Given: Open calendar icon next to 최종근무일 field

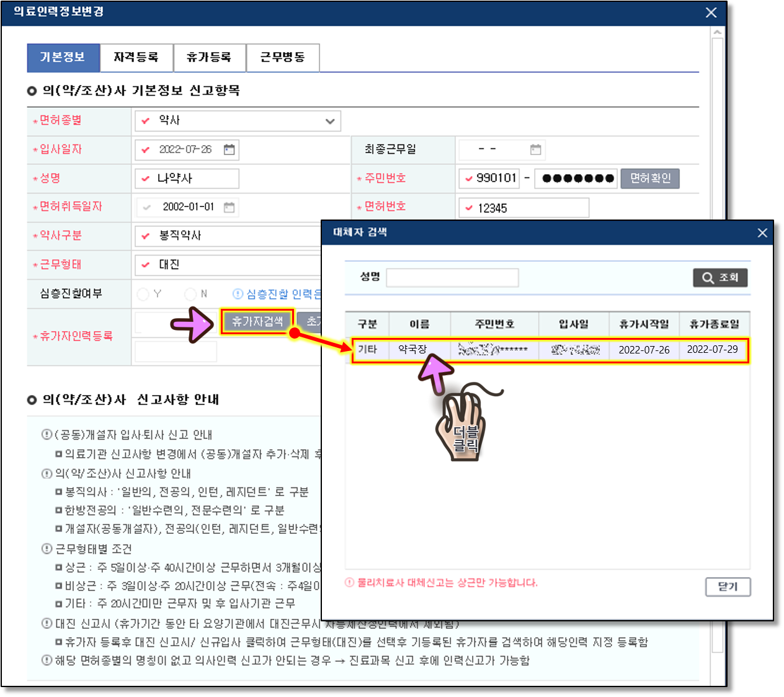Looking at the screenshot, I should pyautogui.click(x=535, y=149).
